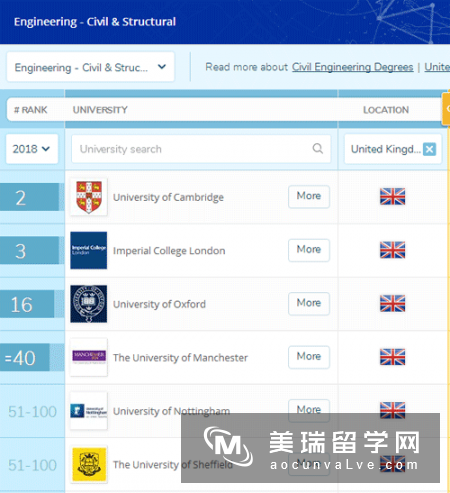Viewport: 450px width, 493px height.
Task: Open the University of Cambridge name link
Action: (168, 197)
